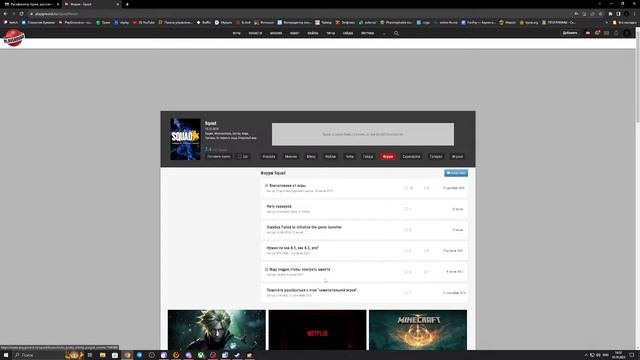This screenshot has height=360, width=640.
Task: Open the site search magnifier icon
Action: (396, 33)
